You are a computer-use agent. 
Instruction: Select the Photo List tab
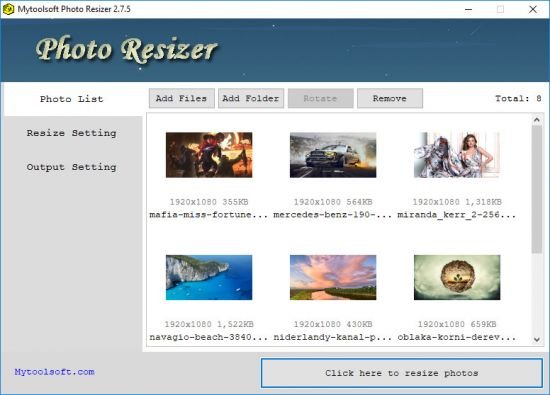(x=72, y=99)
